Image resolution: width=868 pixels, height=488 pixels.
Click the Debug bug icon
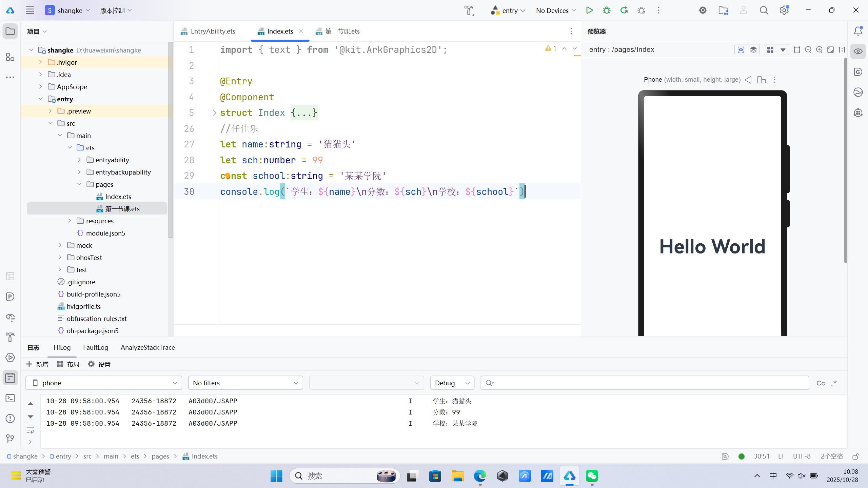(607, 10)
